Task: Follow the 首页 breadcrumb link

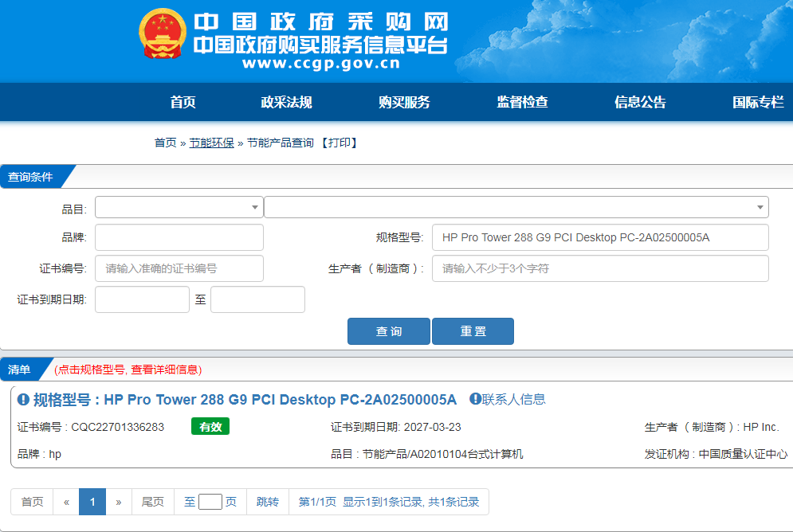Action: pos(166,143)
